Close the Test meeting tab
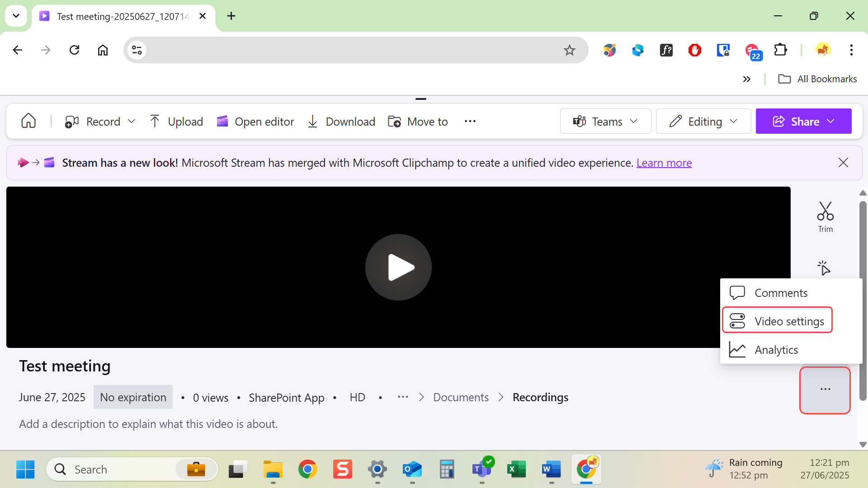The height and width of the screenshot is (488, 868). click(203, 16)
